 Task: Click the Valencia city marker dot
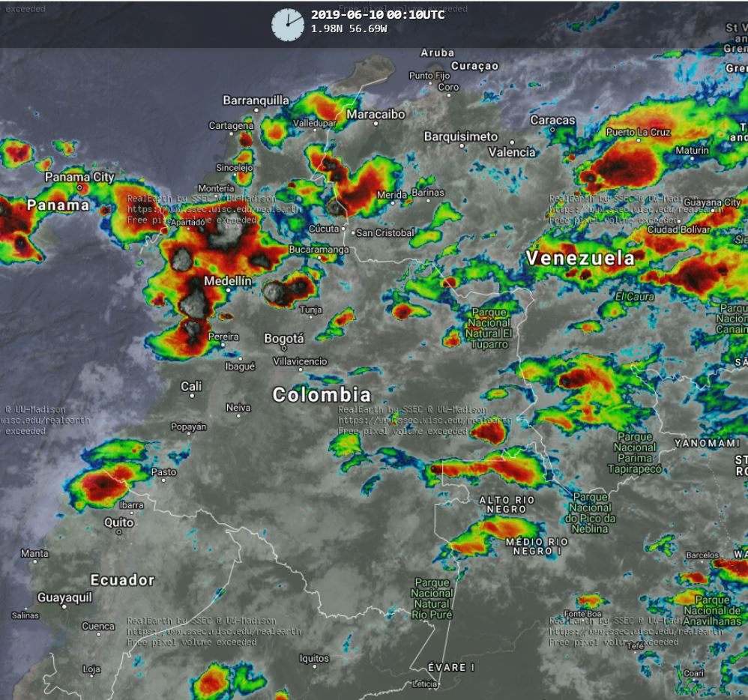point(513,142)
